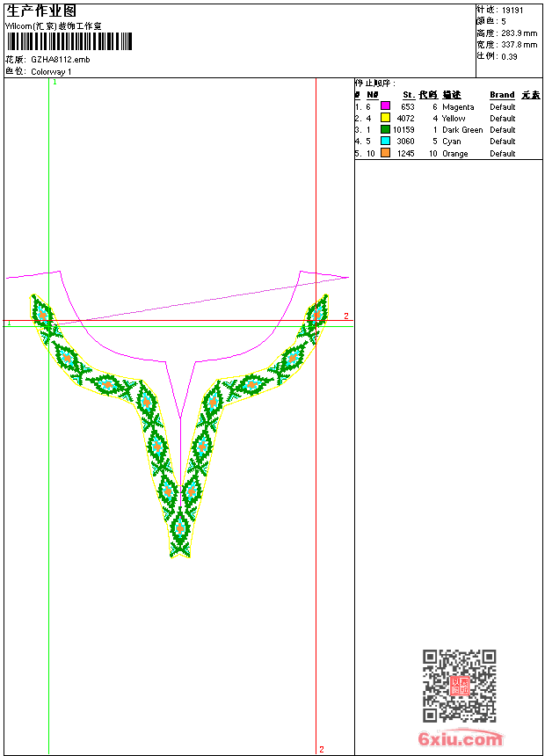Select the text Colorway 1
Viewport: 545px width, 756px height.
(51, 72)
